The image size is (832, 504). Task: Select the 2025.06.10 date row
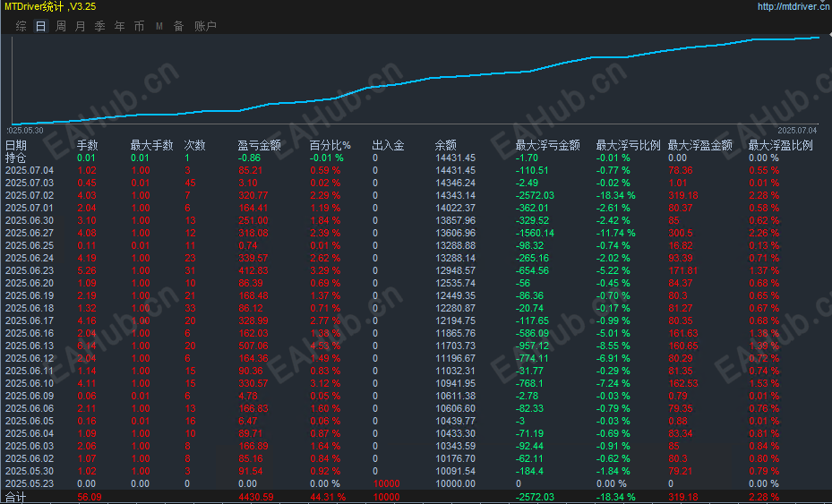(x=30, y=383)
